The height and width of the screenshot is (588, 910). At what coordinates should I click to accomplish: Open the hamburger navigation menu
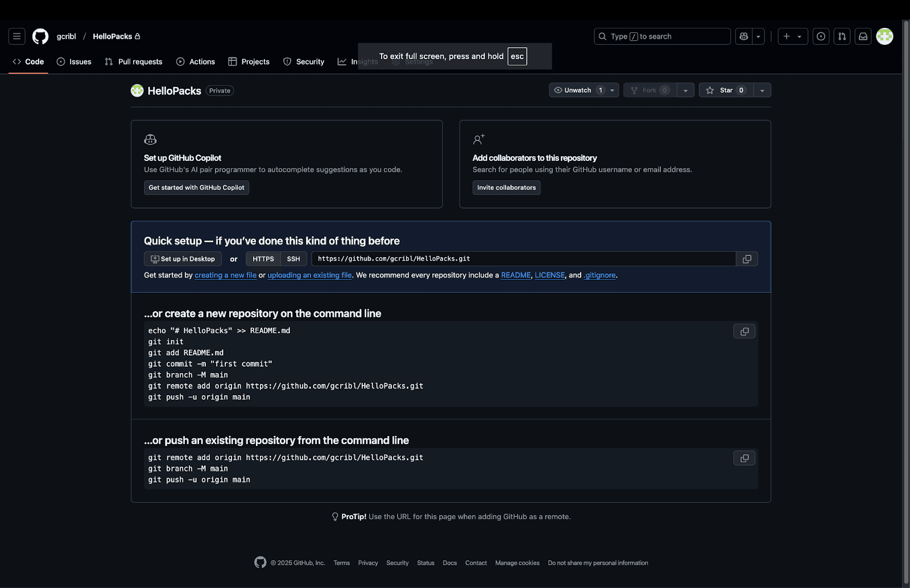tap(17, 36)
